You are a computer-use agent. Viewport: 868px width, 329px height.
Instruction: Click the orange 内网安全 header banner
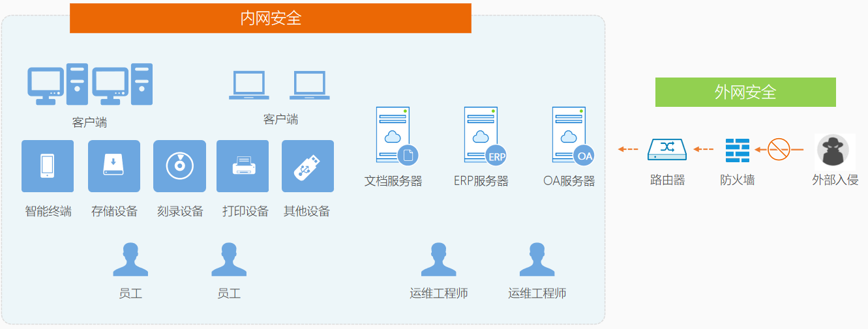(x=271, y=18)
